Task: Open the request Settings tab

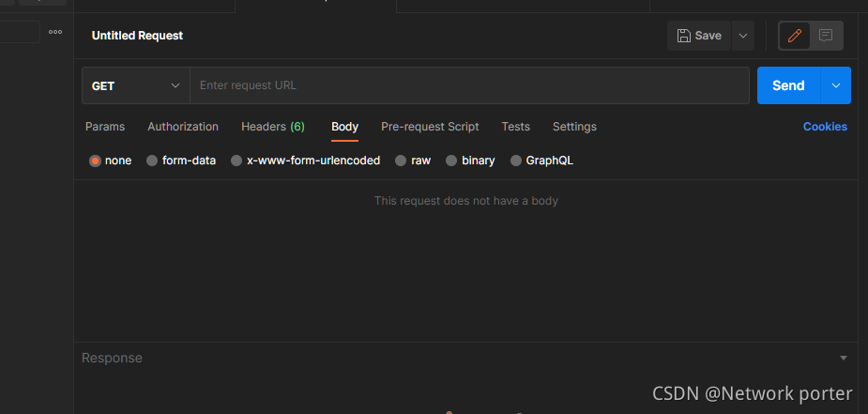Action: pos(574,127)
